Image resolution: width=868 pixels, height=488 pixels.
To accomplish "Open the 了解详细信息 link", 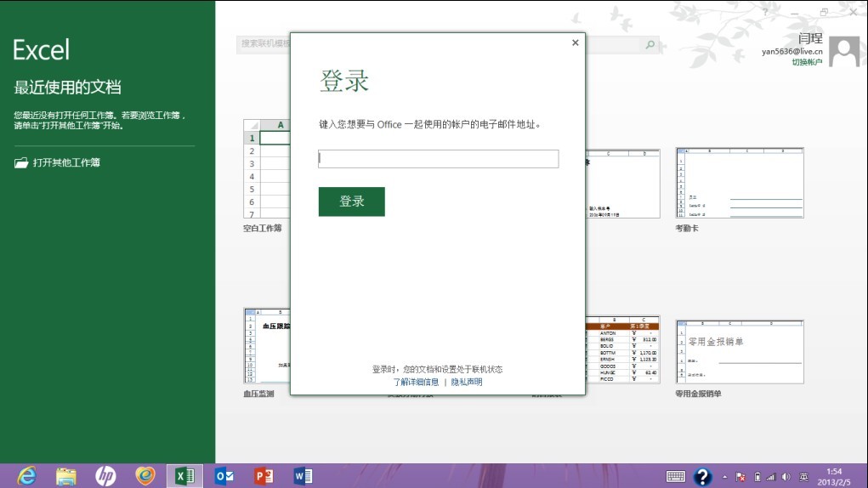I will 416,382.
